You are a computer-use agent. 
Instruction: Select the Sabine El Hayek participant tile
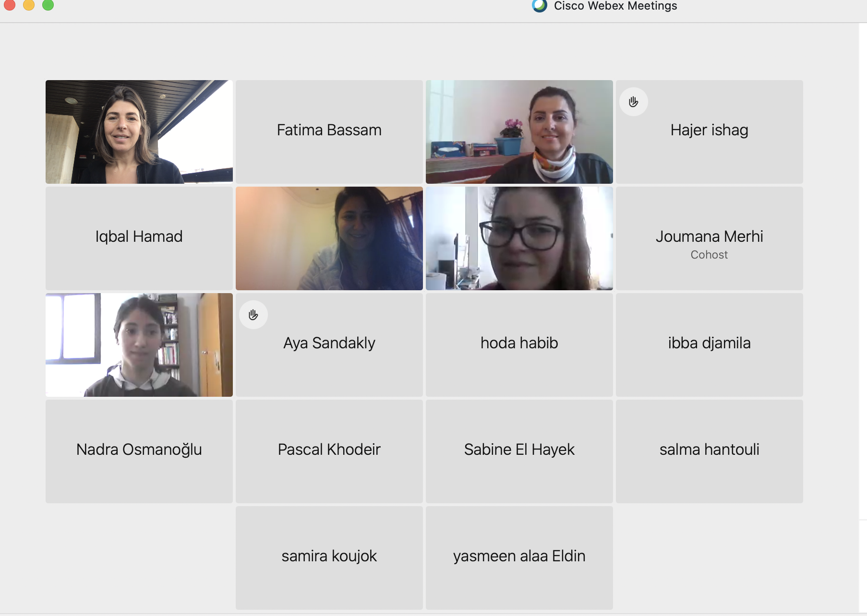(x=519, y=451)
